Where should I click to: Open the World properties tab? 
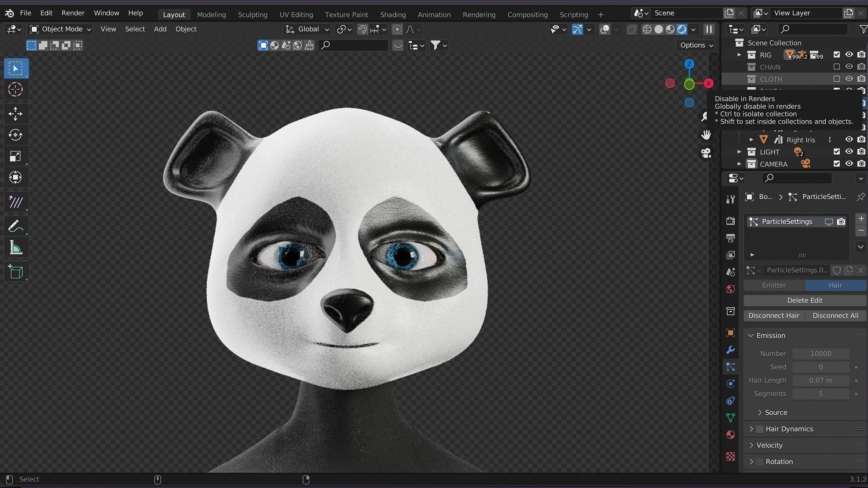[x=731, y=289]
